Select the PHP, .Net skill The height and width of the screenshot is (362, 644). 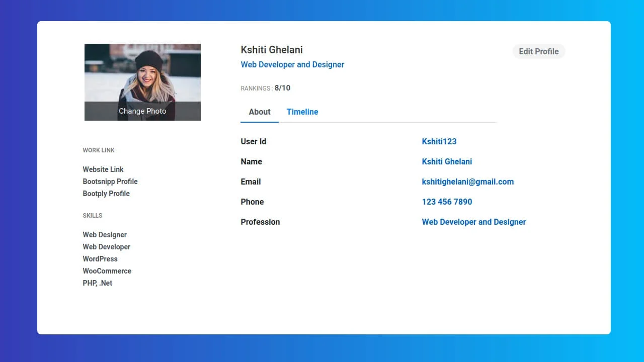pyautogui.click(x=98, y=283)
